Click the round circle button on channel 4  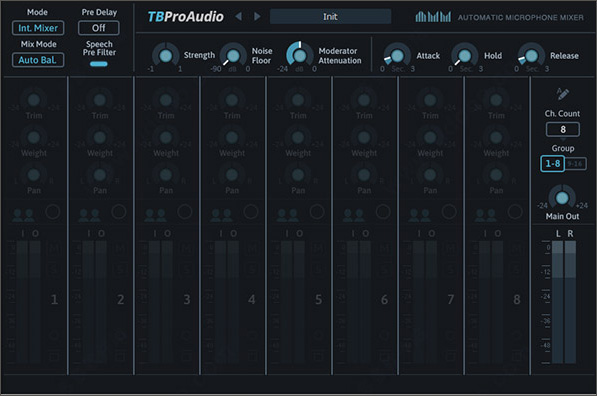click(251, 212)
